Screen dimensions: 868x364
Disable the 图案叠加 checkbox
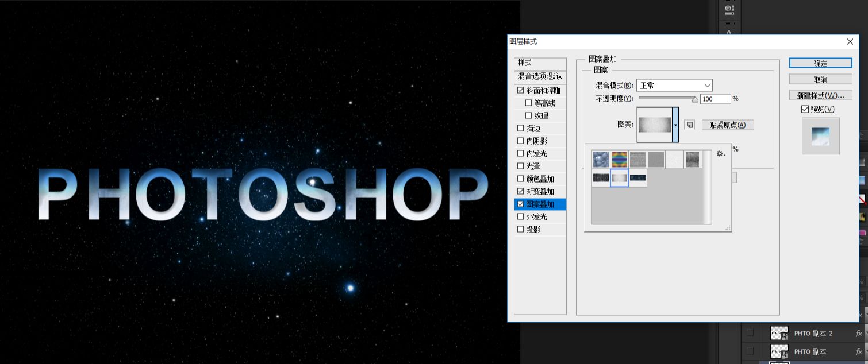coord(521,204)
